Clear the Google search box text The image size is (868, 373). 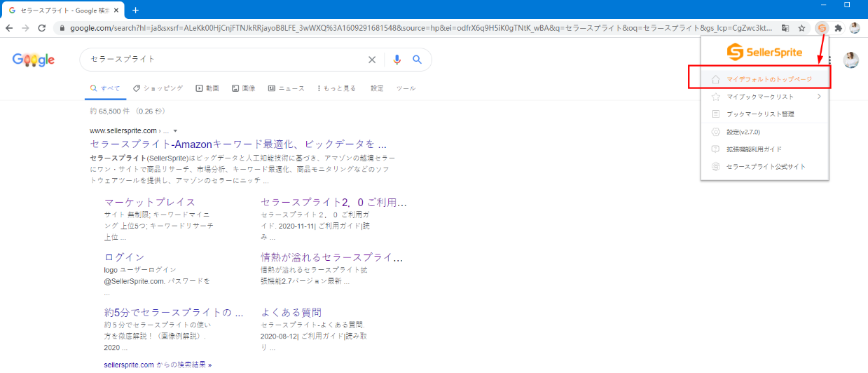point(372,60)
